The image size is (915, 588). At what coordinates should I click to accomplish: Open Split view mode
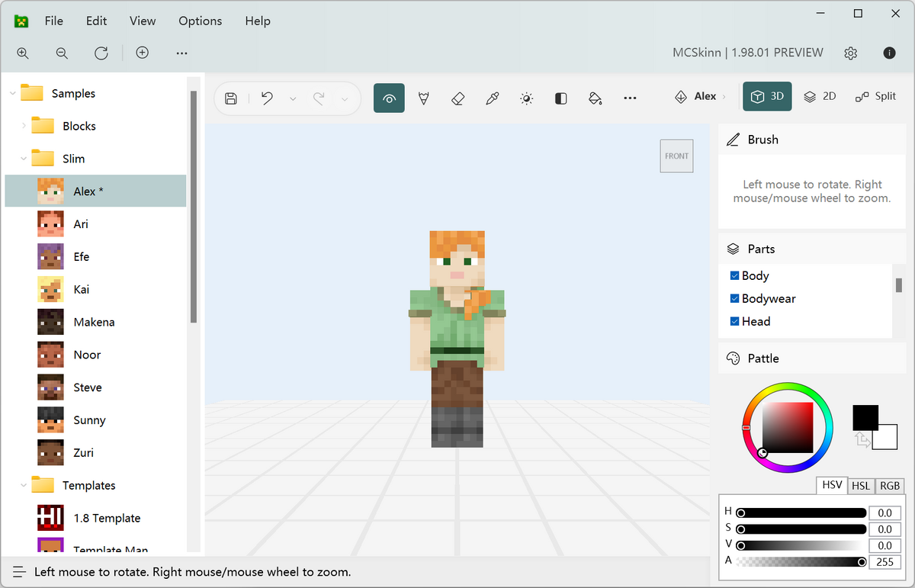(x=875, y=96)
